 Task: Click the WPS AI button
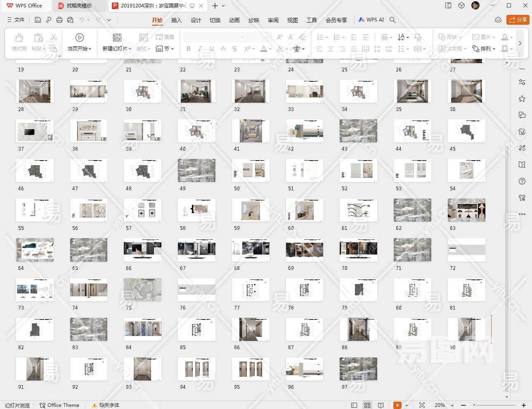click(x=371, y=20)
